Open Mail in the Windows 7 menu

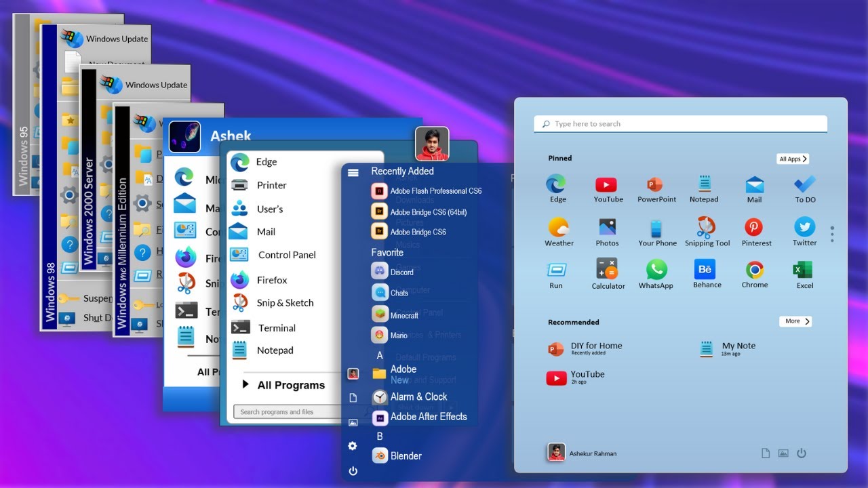[x=252, y=232]
